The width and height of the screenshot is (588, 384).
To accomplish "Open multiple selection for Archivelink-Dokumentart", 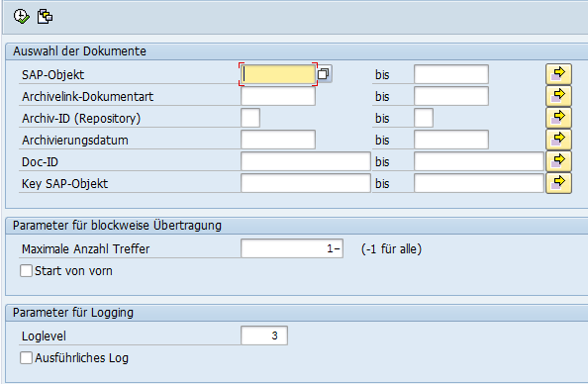I will pos(558,96).
